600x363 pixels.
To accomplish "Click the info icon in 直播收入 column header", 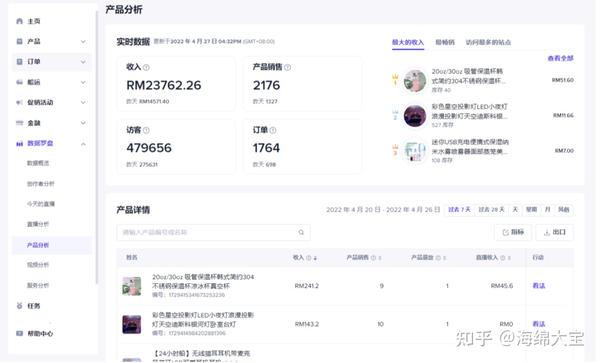I will 503,258.
